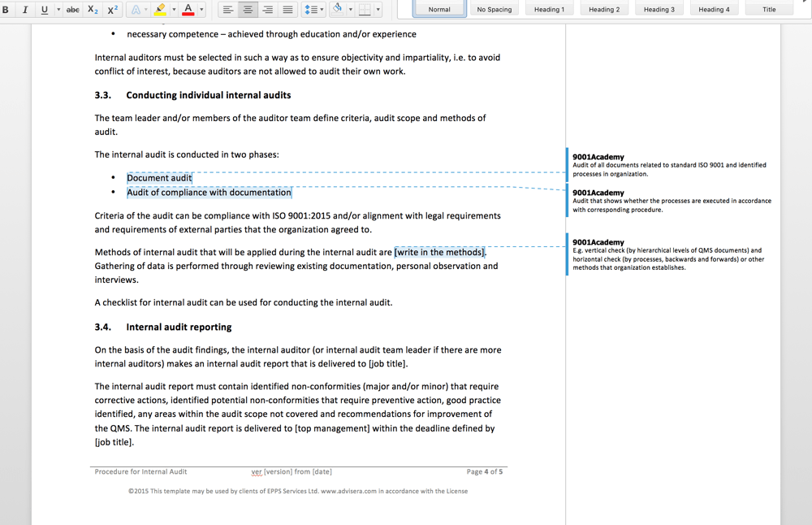Image resolution: width=812 pixels, height=525 pixels.
Task: Center align text
Action: pyautogui.click(x=248, y=9)
